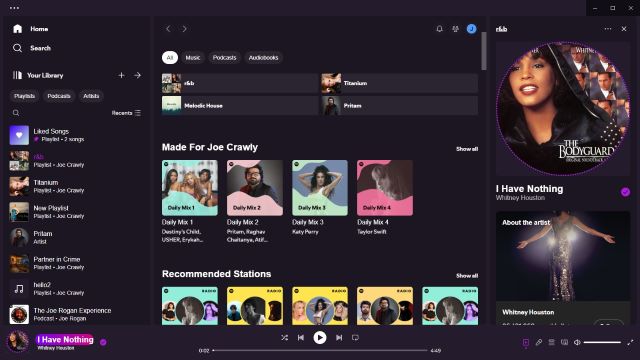The height and width of the screenshot is (360, 640).
Task: Open the r&b shortcut tile
Action: coord(240,83)
